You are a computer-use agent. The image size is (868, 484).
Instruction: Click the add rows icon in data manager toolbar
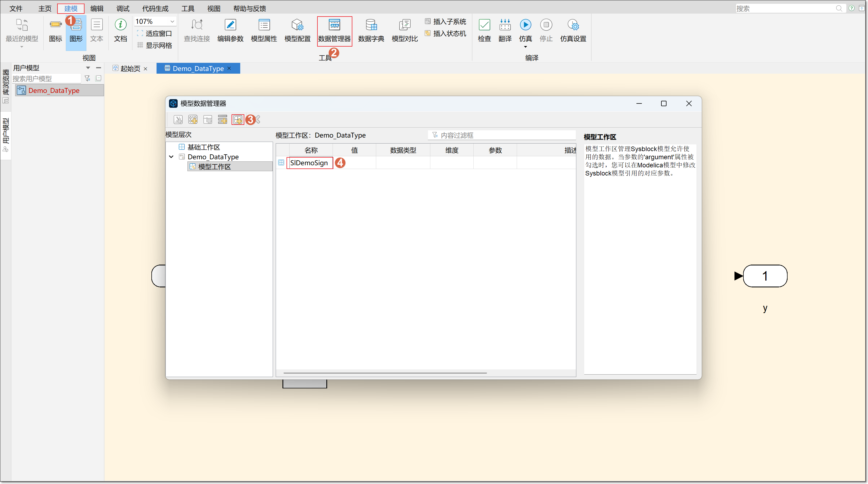point(222,120)
